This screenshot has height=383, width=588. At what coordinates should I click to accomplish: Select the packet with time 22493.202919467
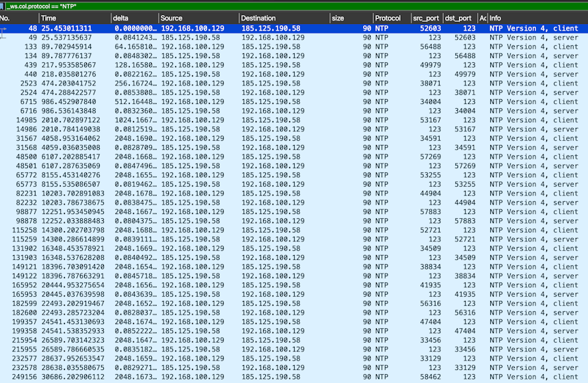click(x=294, y=304)
